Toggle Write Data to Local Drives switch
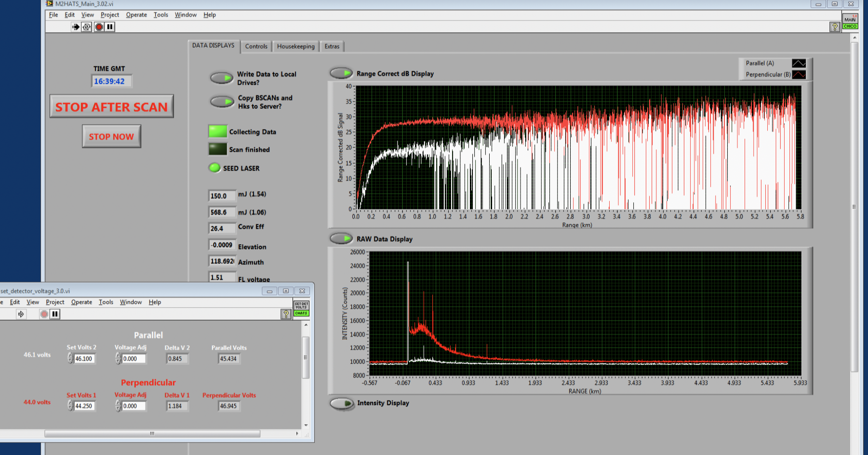This screenshot has height=455, width=868. point(222,78)
